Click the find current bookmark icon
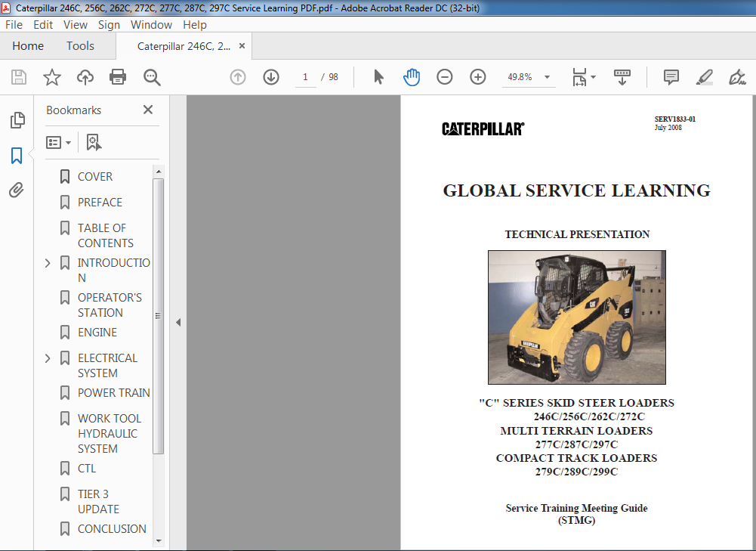Viewport: 756px width, 551px height. (x=94, y=142)
